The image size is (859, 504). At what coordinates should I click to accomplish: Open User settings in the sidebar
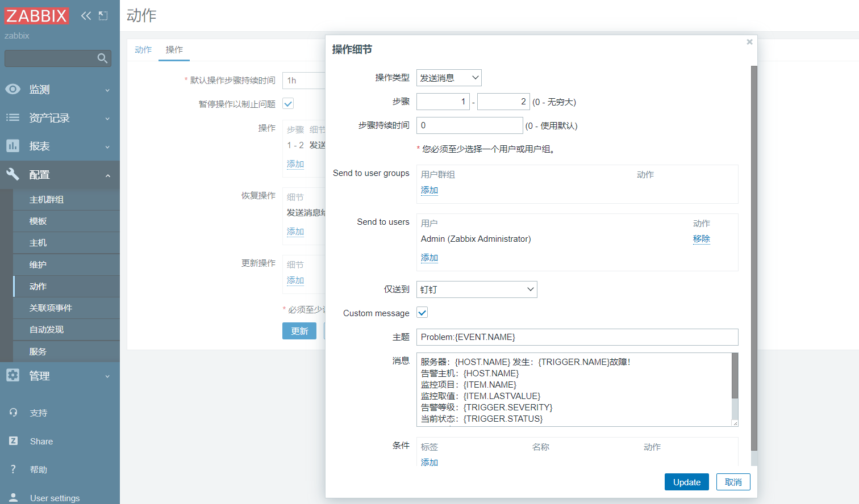55,498
